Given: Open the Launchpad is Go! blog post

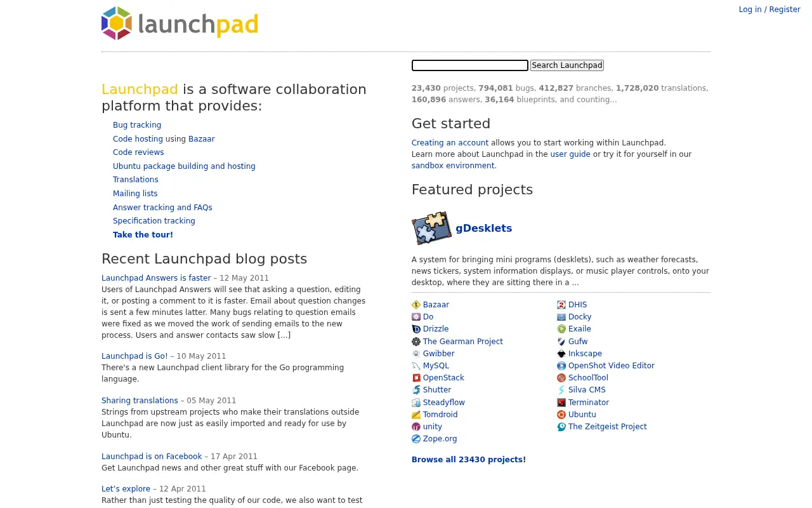Looking at the screenshot, I should (134, 356).
